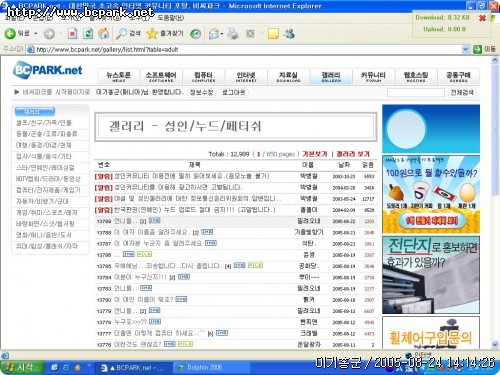Click the Windows 시작 Start button
The image size is (500, 375).
tap(22, 367)
